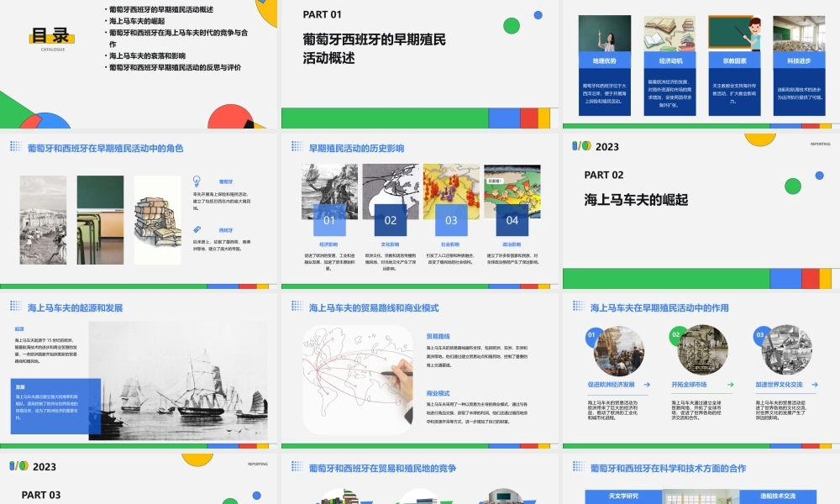Click the catalogue entry 海上马车夫的衰落和影响
The image size is (840, 504).
(x=147, y=55)
